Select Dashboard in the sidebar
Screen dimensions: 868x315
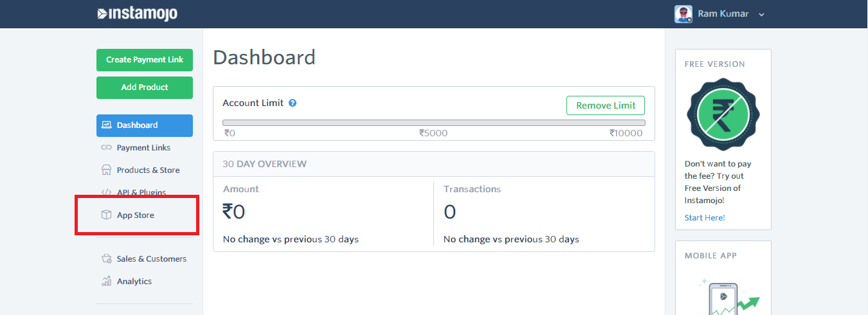coord(145,125)
